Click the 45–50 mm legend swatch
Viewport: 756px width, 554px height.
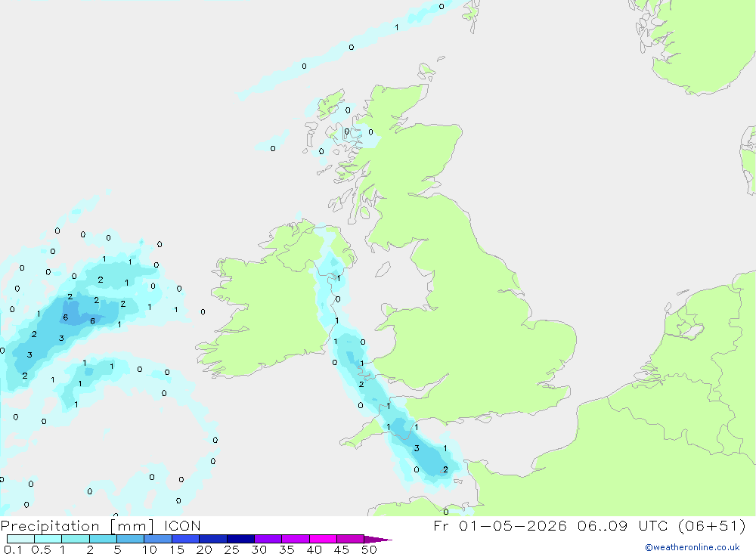351,539
